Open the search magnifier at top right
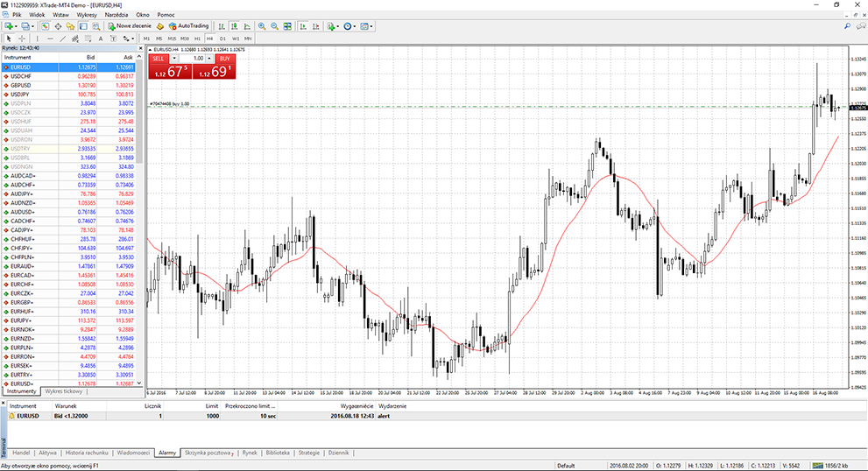 point(847,26)
